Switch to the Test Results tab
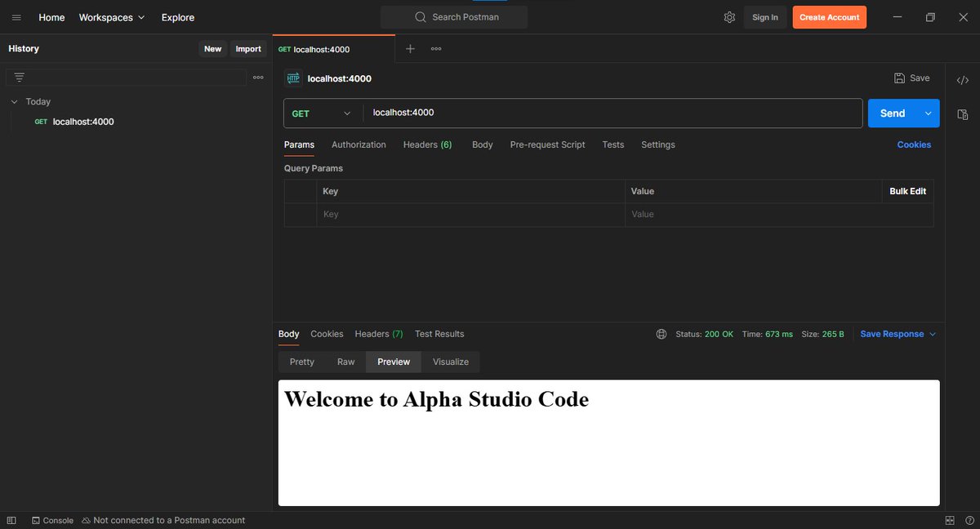 [x=439, y=334]
